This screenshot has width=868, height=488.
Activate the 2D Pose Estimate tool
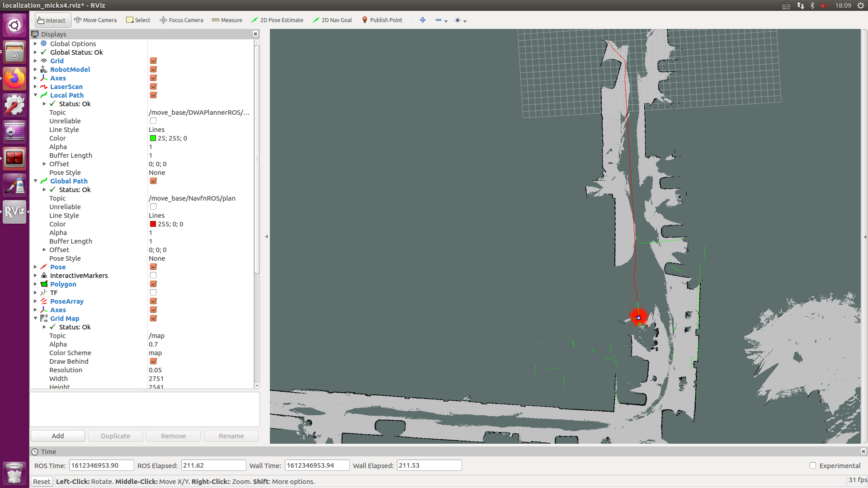277,20
